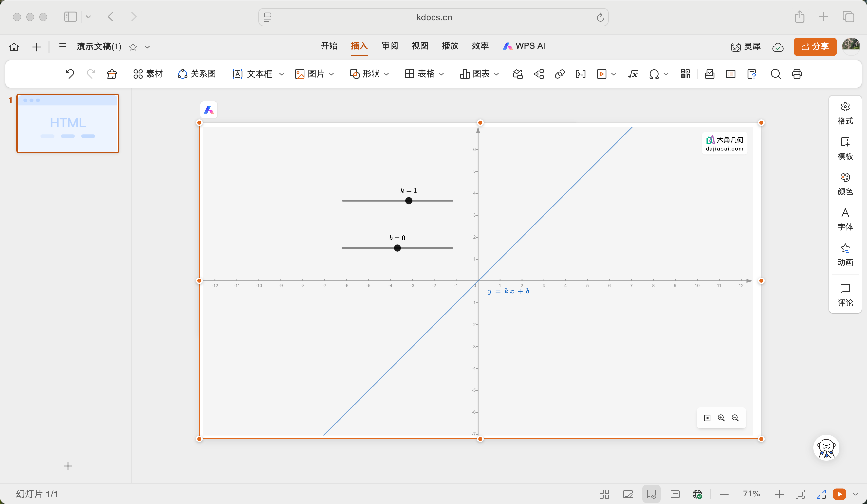The image size is (867, 504).
Task: Click the k = 1 slider handle
Action: coord(408,200)
